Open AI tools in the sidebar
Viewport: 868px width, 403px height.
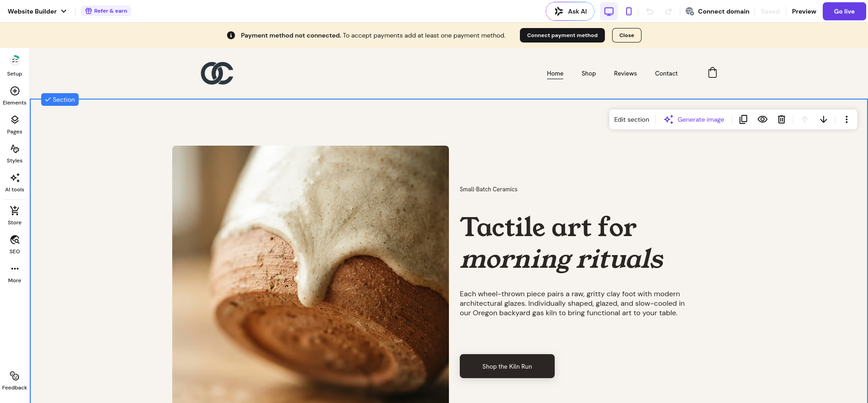(x=14, y=183)
